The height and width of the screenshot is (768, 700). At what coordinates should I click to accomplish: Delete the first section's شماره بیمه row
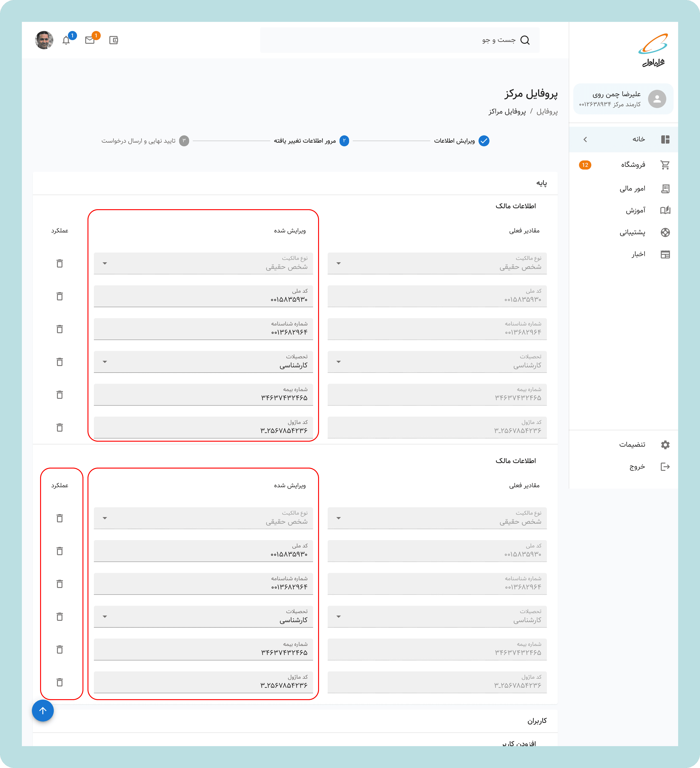click(60, 394)
